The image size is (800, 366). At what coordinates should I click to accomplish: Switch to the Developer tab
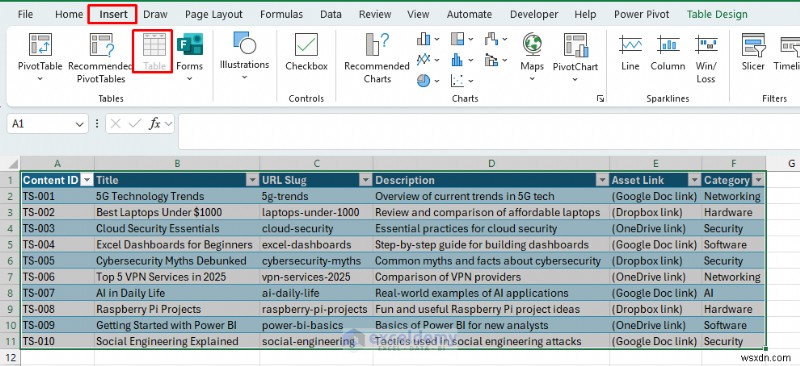pos(534,14)
